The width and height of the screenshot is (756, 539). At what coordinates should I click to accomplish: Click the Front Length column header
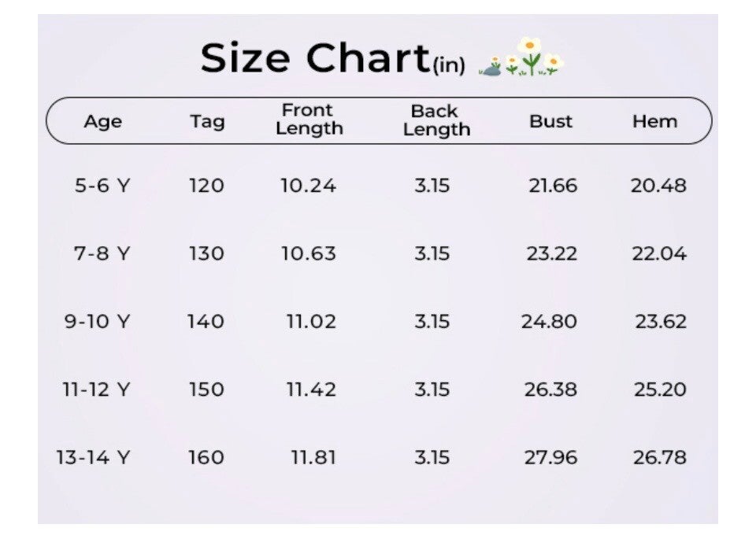tap(309, 120)
